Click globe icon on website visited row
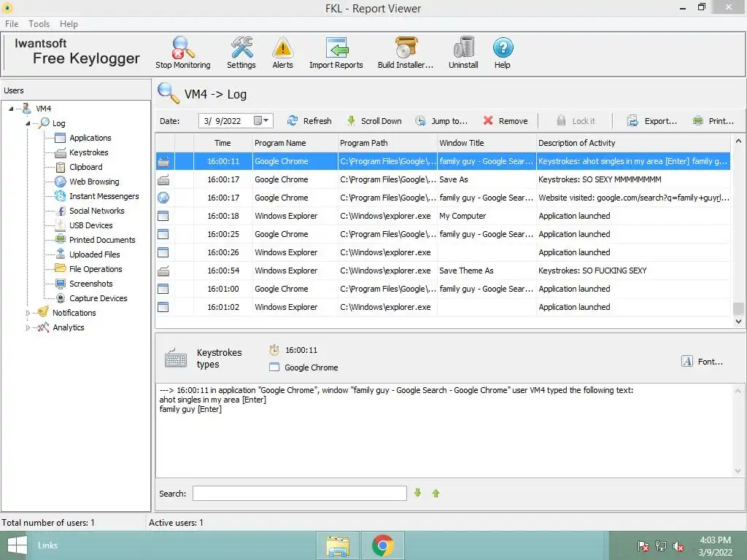The image size is (747, 560). (163, 198)
